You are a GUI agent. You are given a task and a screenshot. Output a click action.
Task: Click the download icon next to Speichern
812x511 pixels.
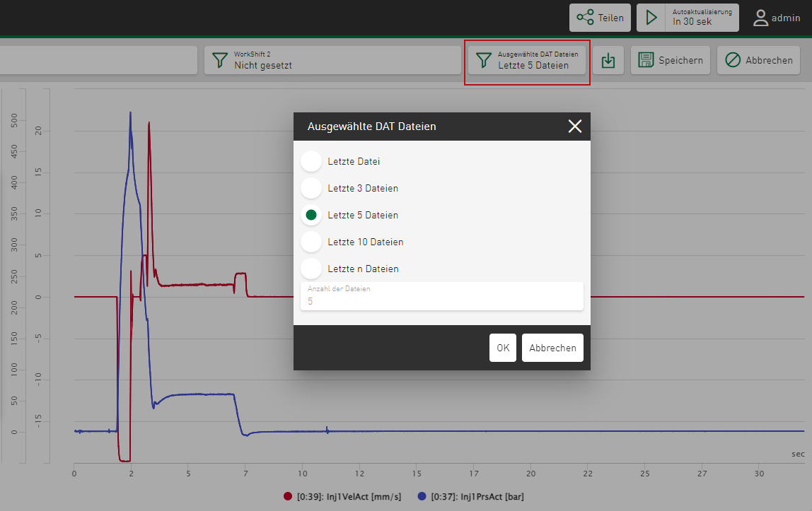point(608,61)
